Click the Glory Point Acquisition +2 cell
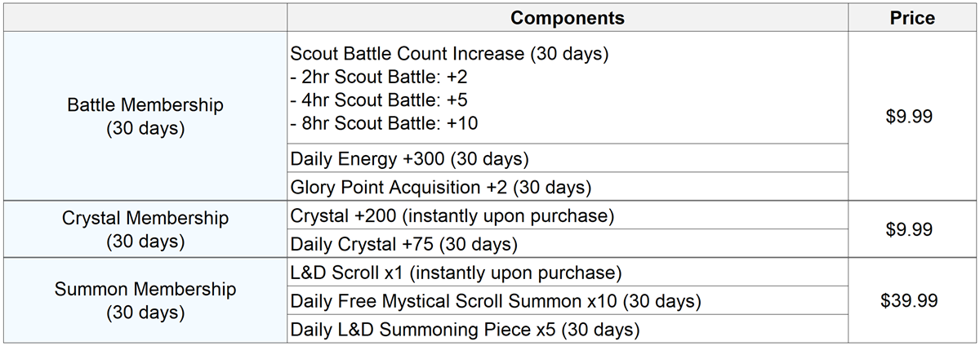 click(x=440, y=187)
